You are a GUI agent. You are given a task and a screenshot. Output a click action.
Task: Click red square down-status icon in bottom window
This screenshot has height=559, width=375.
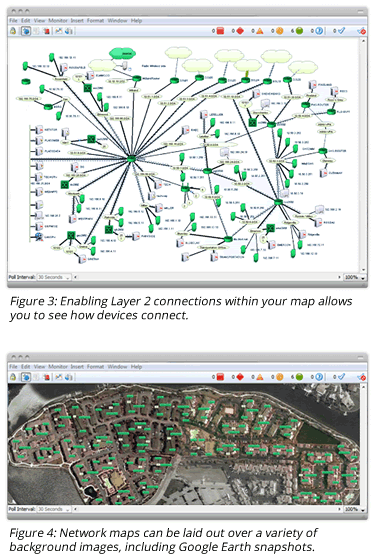coord(220,377)
